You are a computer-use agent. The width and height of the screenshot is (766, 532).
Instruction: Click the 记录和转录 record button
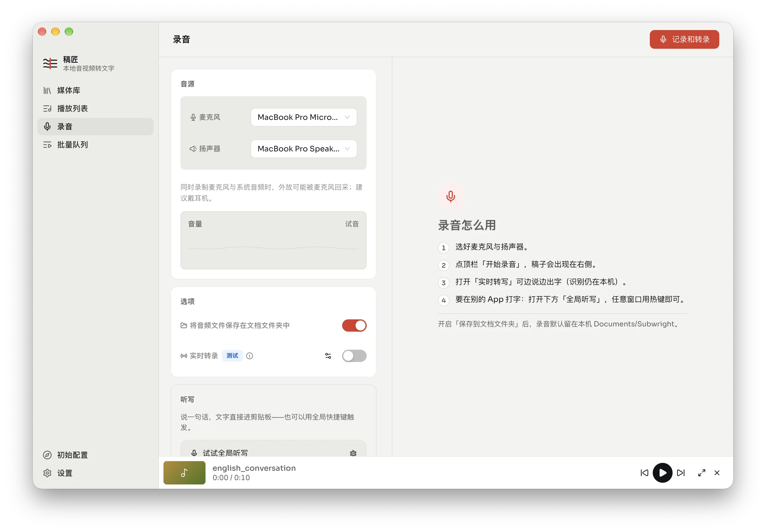click(684, 39)
